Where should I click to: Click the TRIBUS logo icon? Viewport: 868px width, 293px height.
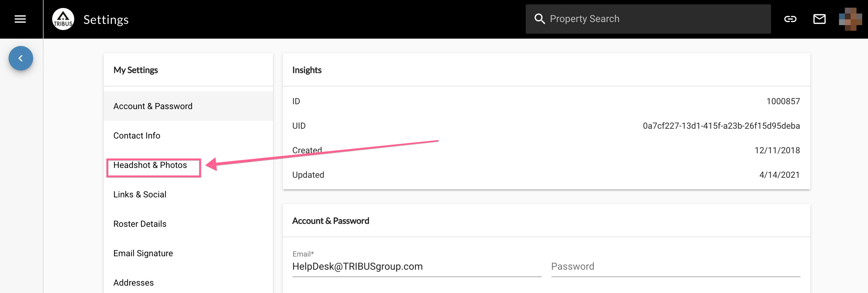(63, 19)
